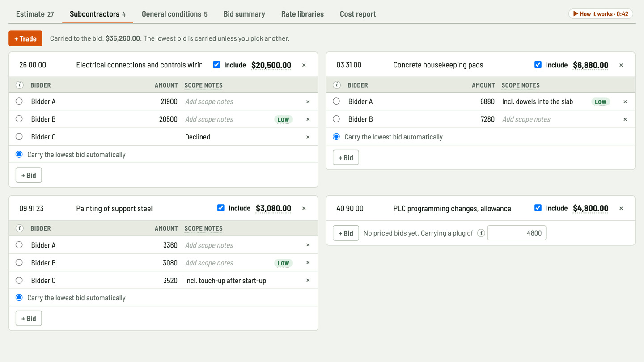Image resolution: width=644 pixels, height=362 pixels.
Task: Uncheck Include for Concrete housekeeping pads
Action: (x=538, y=65)
